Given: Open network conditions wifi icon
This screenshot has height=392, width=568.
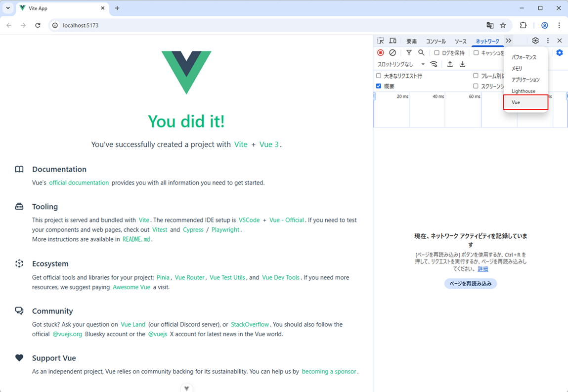Looking at the screenshot, I should point(434,64).
